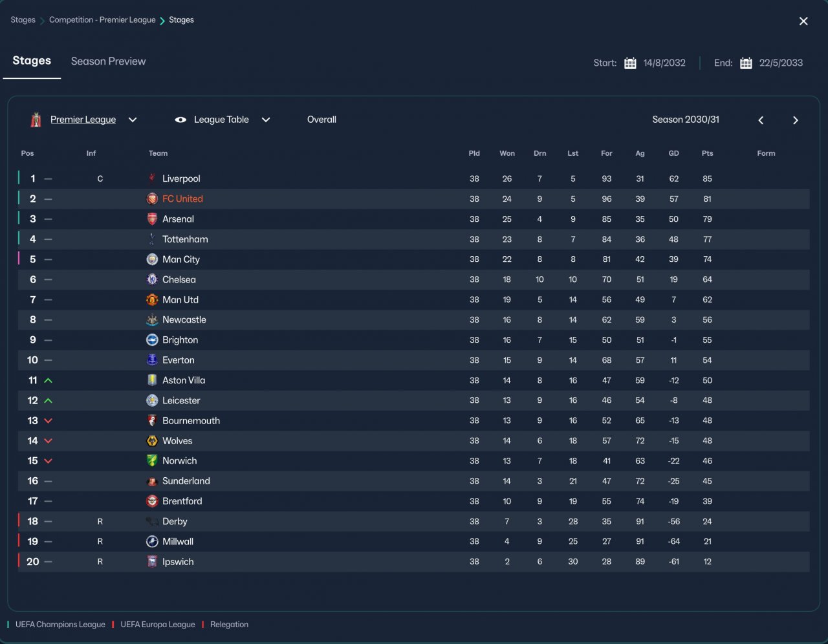The height and width of the screenshot is (644, 828).
Task: Click the Man Utd club crest
Action: tap(152, 299)
